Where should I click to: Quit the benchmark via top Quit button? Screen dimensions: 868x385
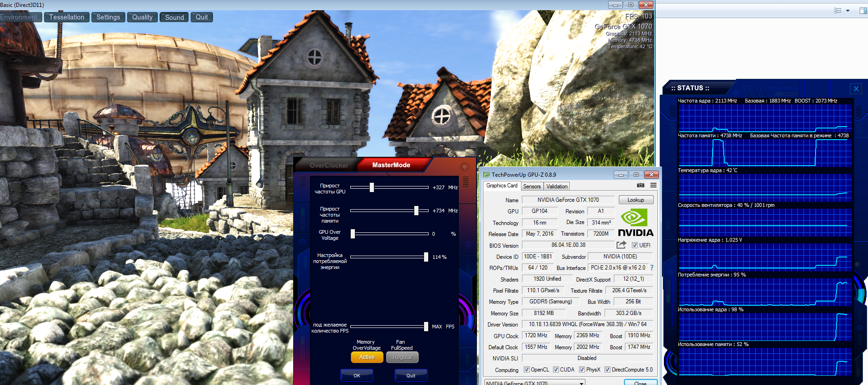tap(202, 17)
